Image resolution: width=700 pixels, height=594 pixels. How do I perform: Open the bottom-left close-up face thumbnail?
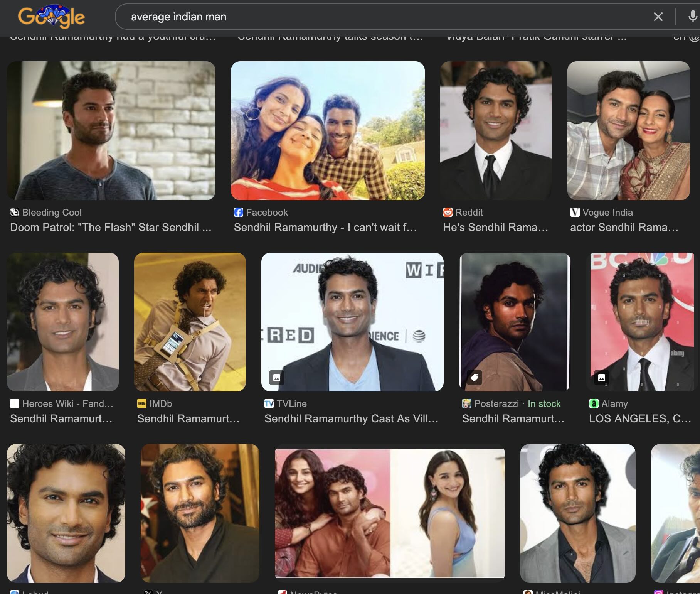pyautogui.click(x=66, y=513)
